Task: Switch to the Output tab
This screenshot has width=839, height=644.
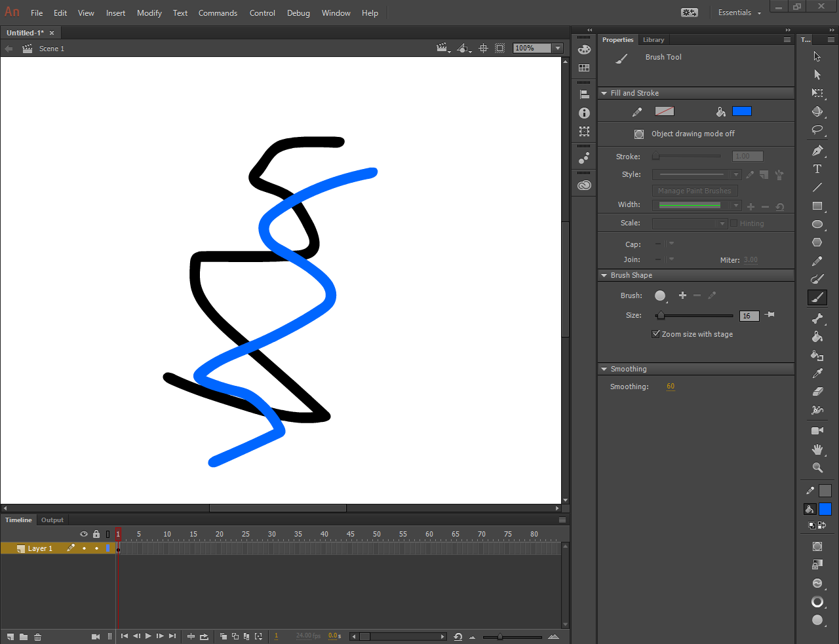Action: 52,520
